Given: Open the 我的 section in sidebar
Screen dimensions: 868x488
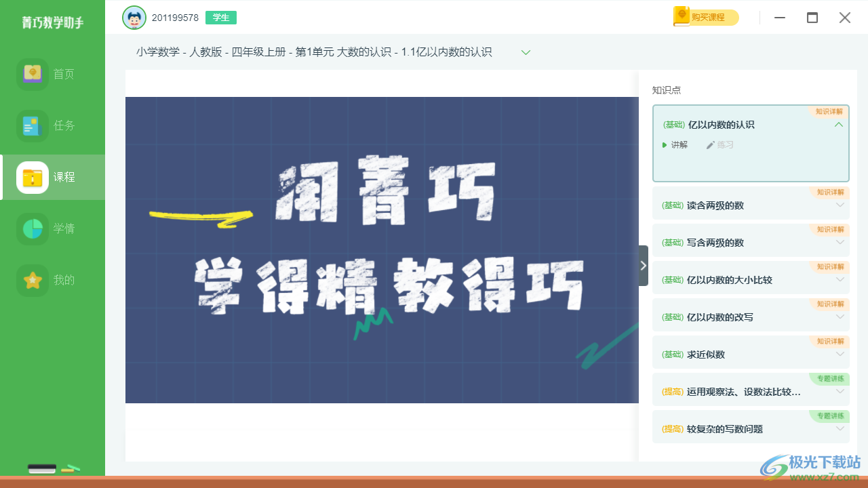Looking at the screenshot, I should (x=33, y=279).
